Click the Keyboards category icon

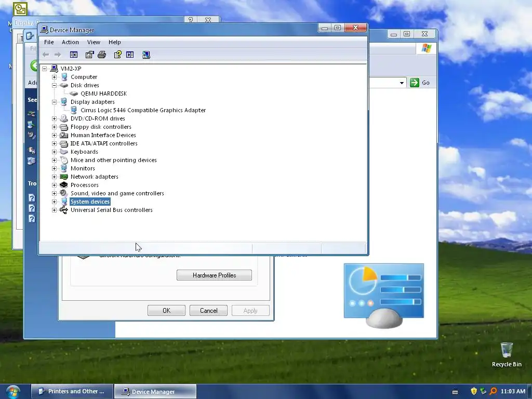(x=63, y=152)
